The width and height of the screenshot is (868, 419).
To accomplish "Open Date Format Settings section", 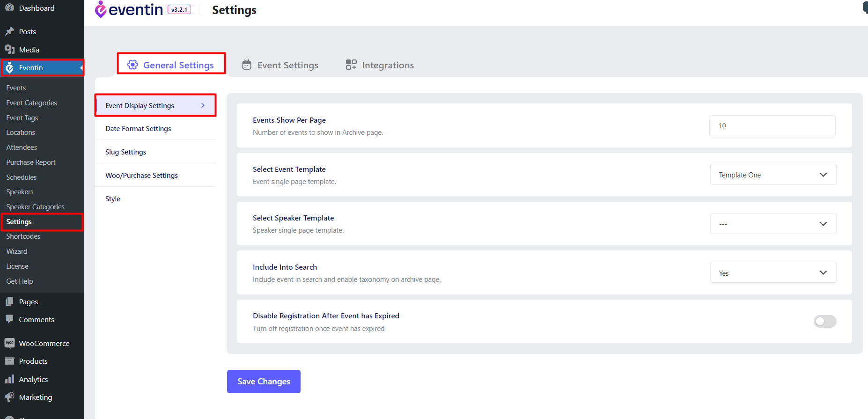I will pyautogui.click(x=138, y=129).
